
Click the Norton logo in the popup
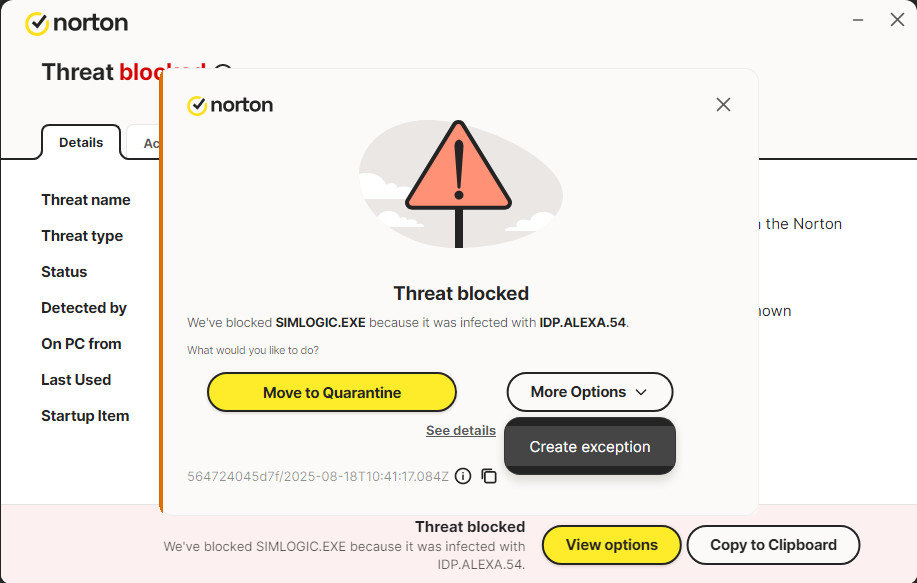[x=230, y=105]
